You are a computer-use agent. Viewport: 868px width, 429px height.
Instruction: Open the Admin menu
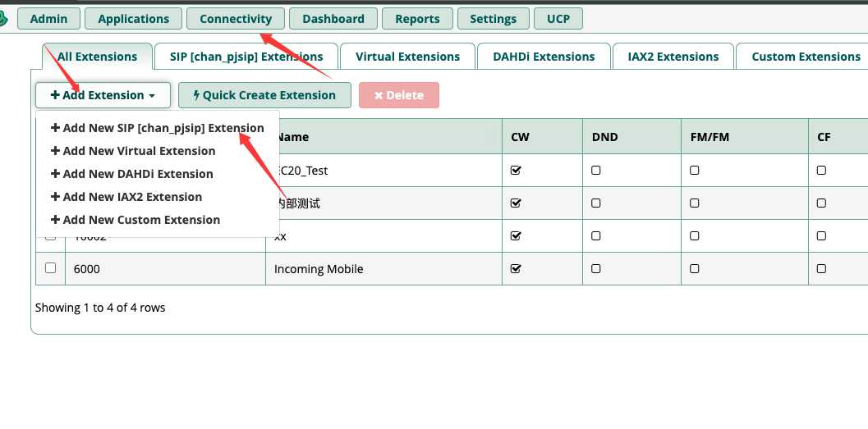pyautogui.click(x=48, y=19)
